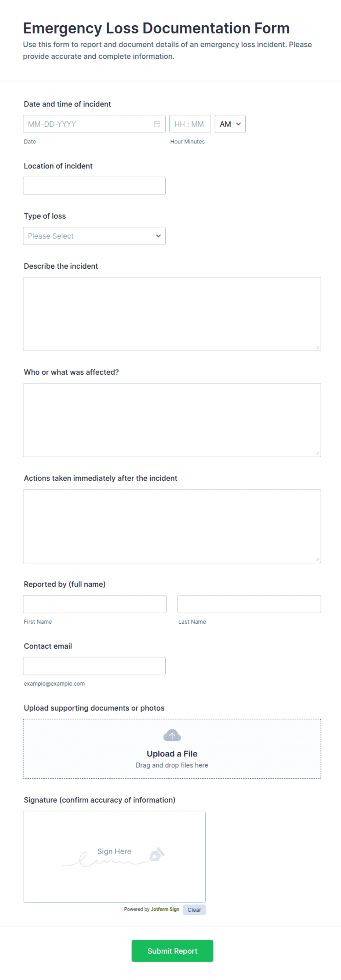Expand the Type of loss dropdown

(94, 236)
